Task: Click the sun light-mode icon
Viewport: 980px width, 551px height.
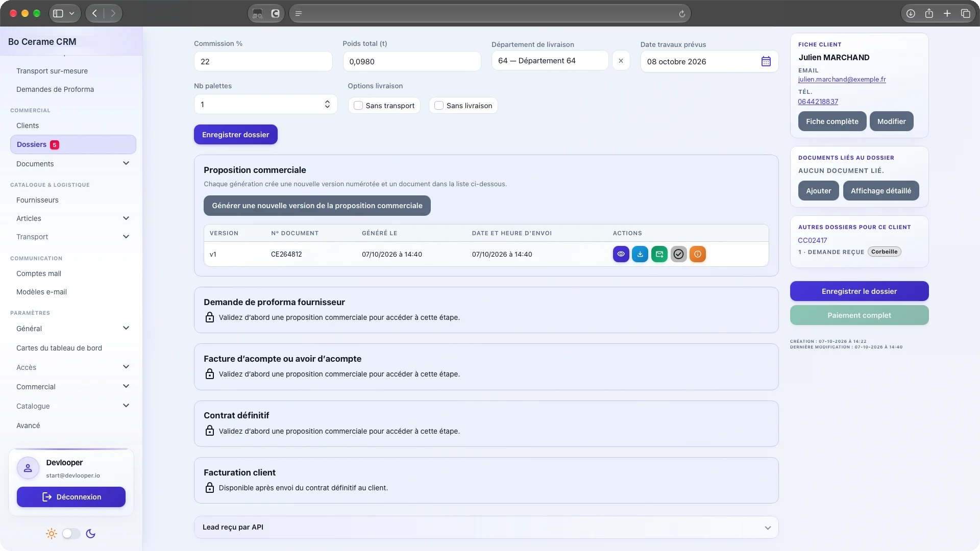Action: coord(52,534)
